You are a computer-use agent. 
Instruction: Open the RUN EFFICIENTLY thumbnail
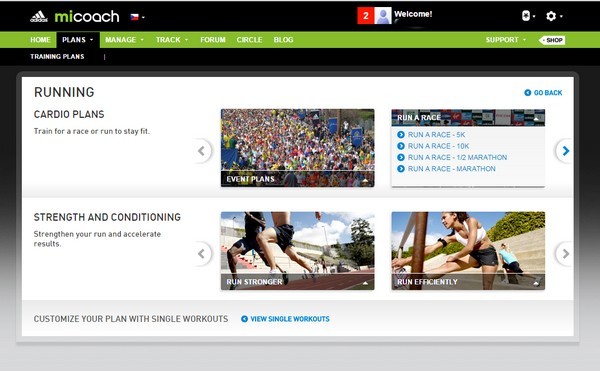pos(468,251)
